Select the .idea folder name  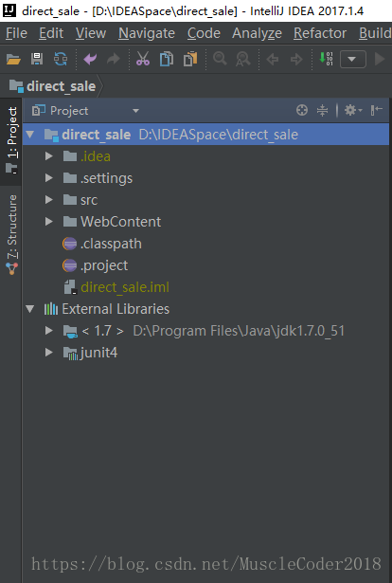pyautogui.click(x=96, y=156)
